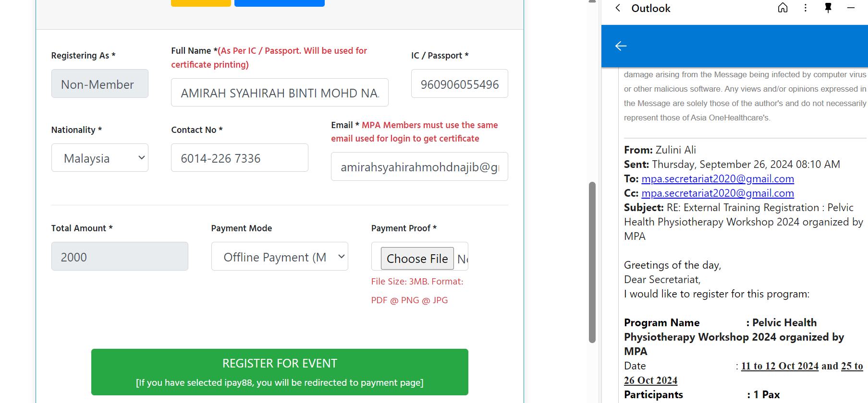Click the Choose File button for payment proof
This screenshot has height=403, width=868.
coord(417,259)
